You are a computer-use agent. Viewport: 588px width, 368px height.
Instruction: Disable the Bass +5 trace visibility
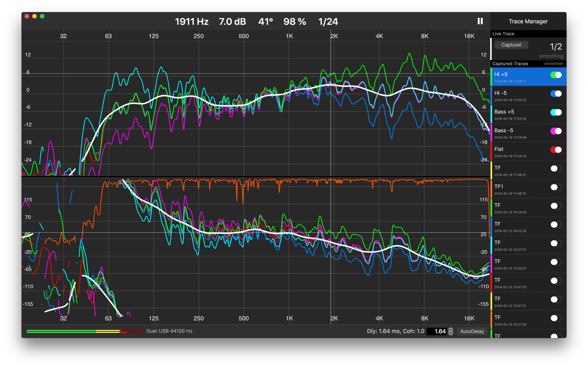pyautogui.click(x=556, y=113)
